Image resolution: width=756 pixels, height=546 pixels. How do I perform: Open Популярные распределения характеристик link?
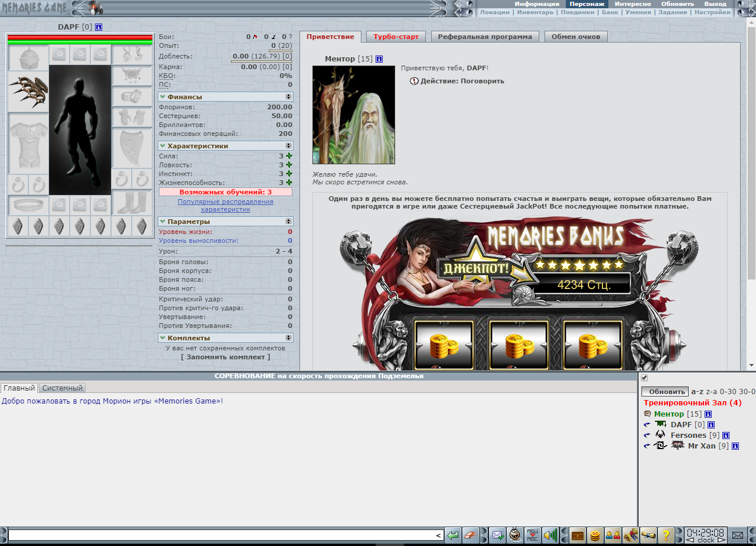point(225,206)
